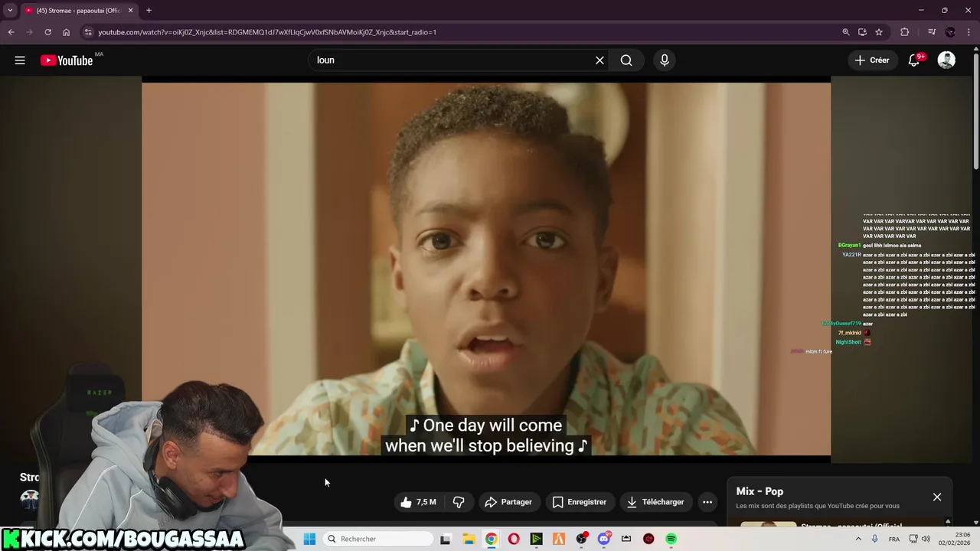This screenshot has height=551, width=980.
Task: Click the taskbar microphone indicator
Action: (875, 539)
